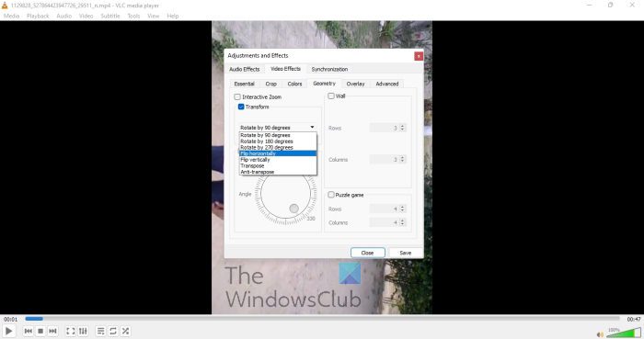This screenshot has width=644, height=339.
Task: Choose Flip horizontally from list
Action: (278, 153)
